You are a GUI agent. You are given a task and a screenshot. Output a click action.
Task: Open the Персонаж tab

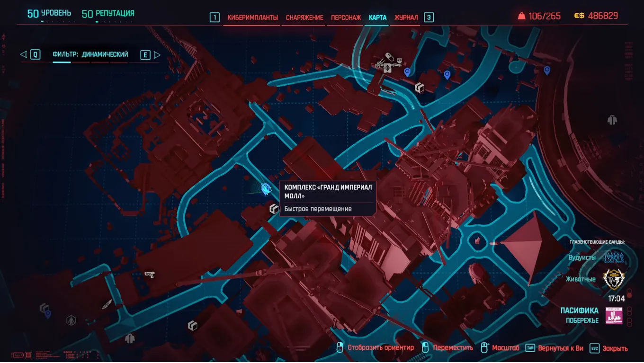coord(346,18)
